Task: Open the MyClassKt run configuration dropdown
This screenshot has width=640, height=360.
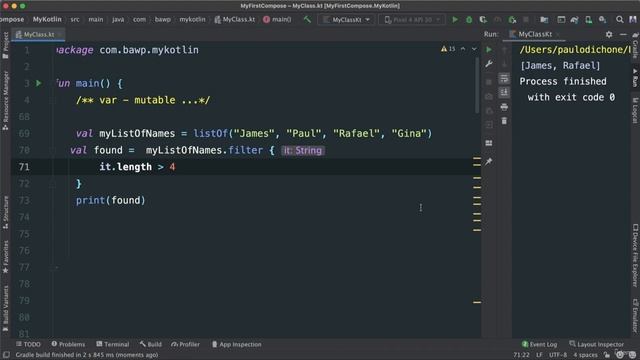Action: point(346,19)
